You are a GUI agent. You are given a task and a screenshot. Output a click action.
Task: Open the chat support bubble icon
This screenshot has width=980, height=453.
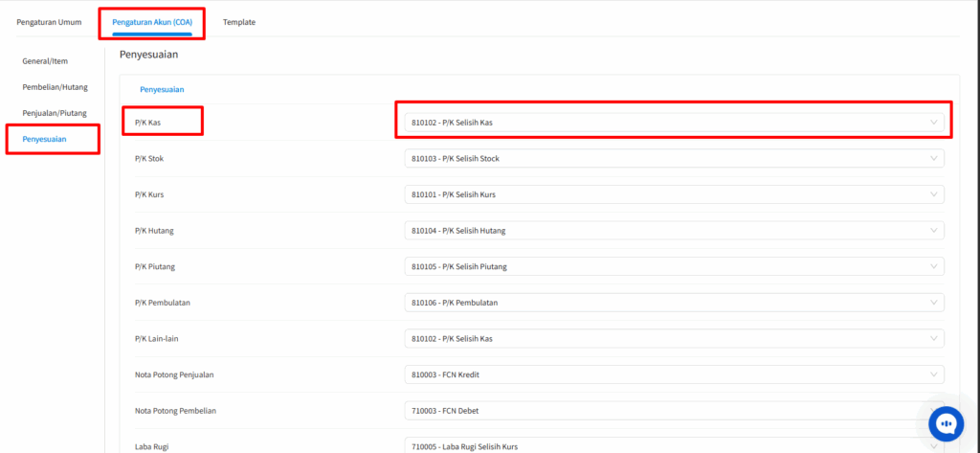click(947, 423)
